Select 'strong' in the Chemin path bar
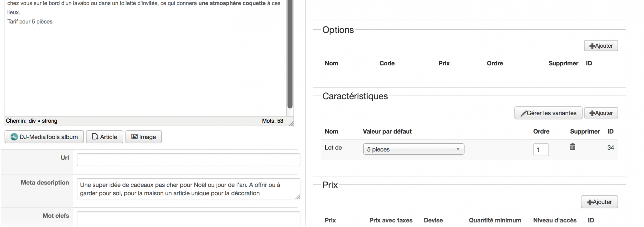The height and width of the screenshot is (227, 644). click(x=50, y=121)
